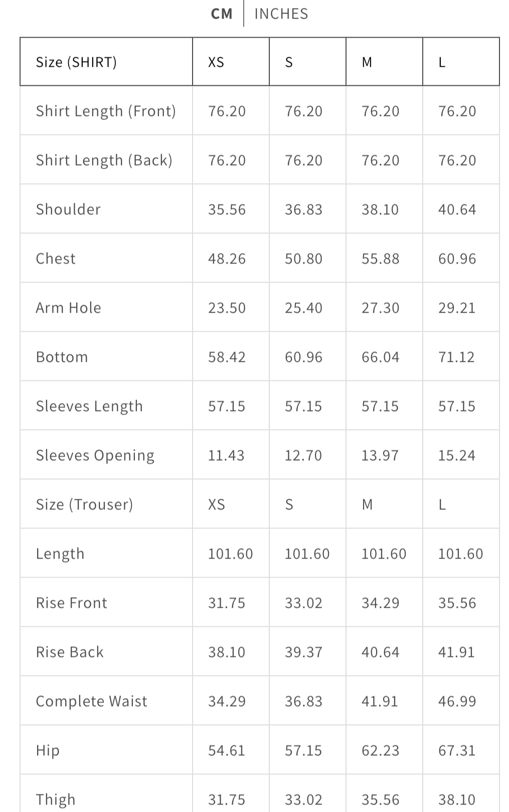Select the Thigh row label

[56, 799]
